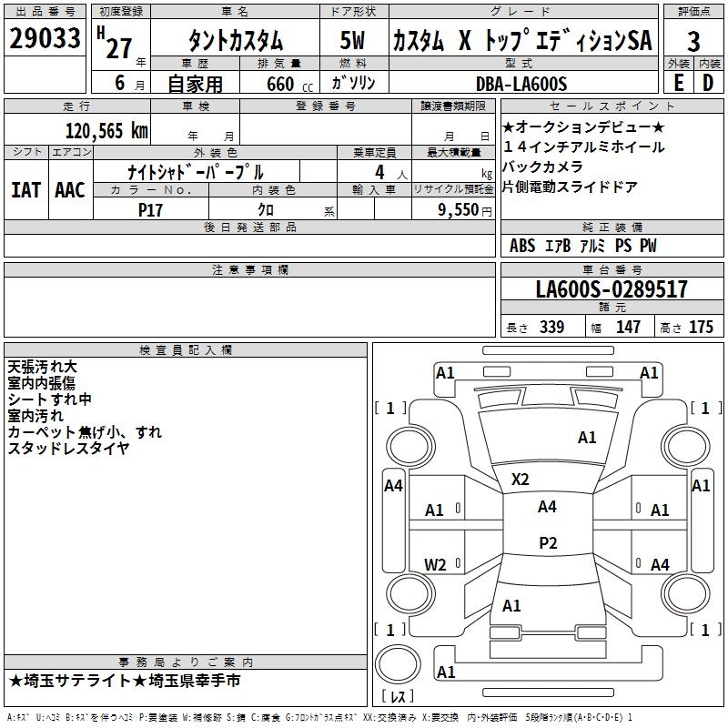Screen dimensions: 728x728
Task: Click the X2 mark on car diagram
Action: pos(520,480)
